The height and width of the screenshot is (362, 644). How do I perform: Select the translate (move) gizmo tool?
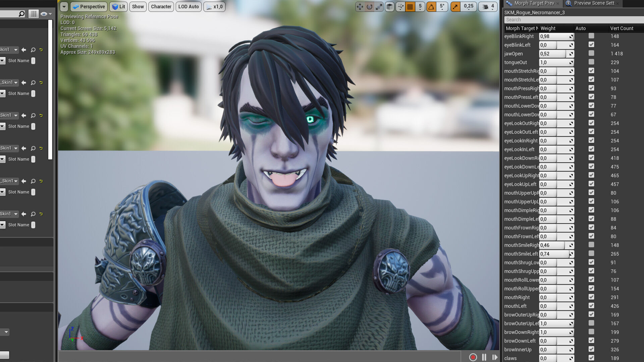(360, 7)
